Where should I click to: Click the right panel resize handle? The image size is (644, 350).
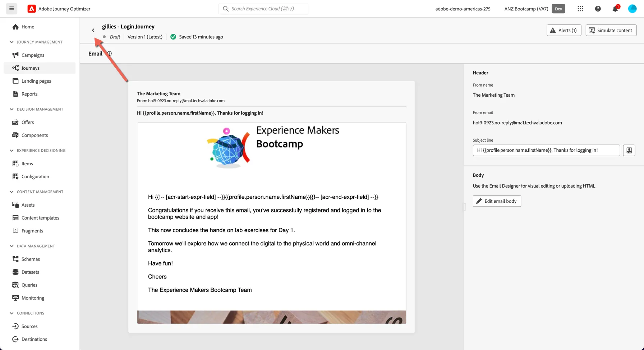[464, 207]
